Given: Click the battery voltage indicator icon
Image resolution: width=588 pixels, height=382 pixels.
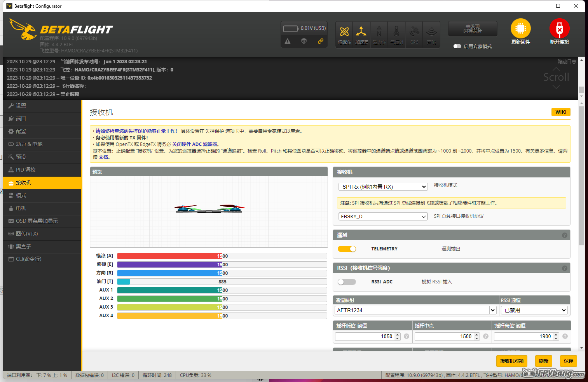Looking at the screenshot, I should coord(291,29).
